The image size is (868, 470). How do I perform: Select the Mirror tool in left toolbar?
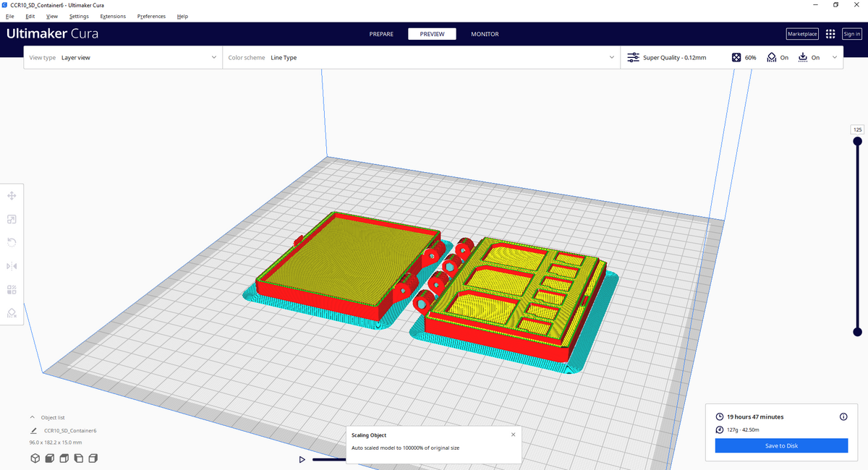tap(12, 266)
